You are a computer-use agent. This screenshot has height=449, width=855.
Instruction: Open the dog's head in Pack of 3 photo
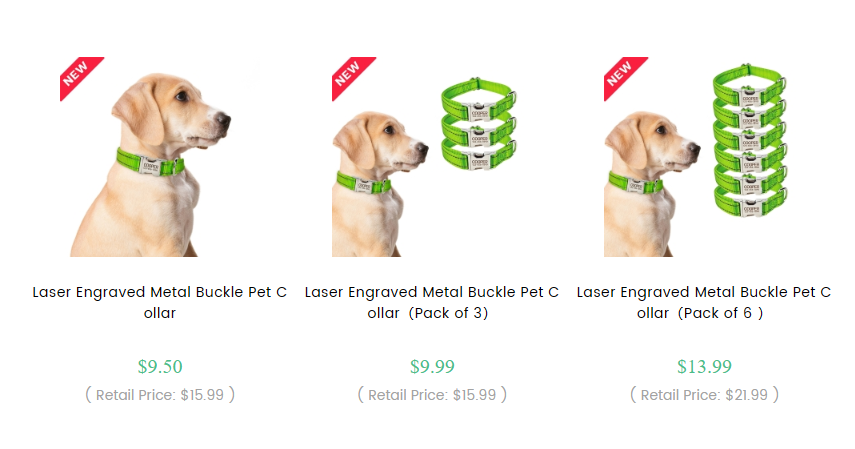pos(382,141)
